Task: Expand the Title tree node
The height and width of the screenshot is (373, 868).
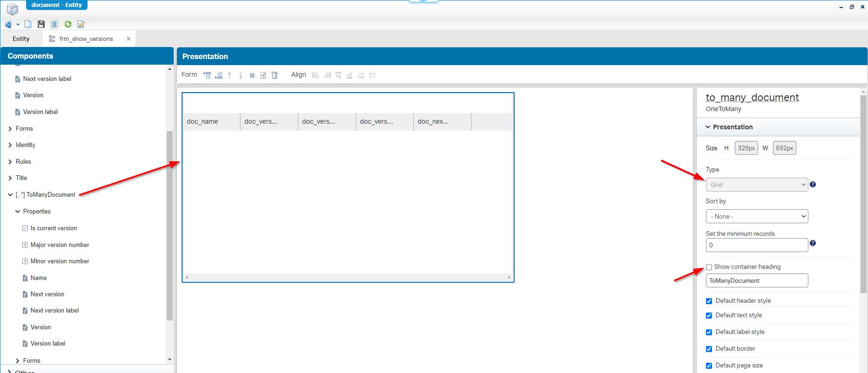Action: tap(10, 178)
